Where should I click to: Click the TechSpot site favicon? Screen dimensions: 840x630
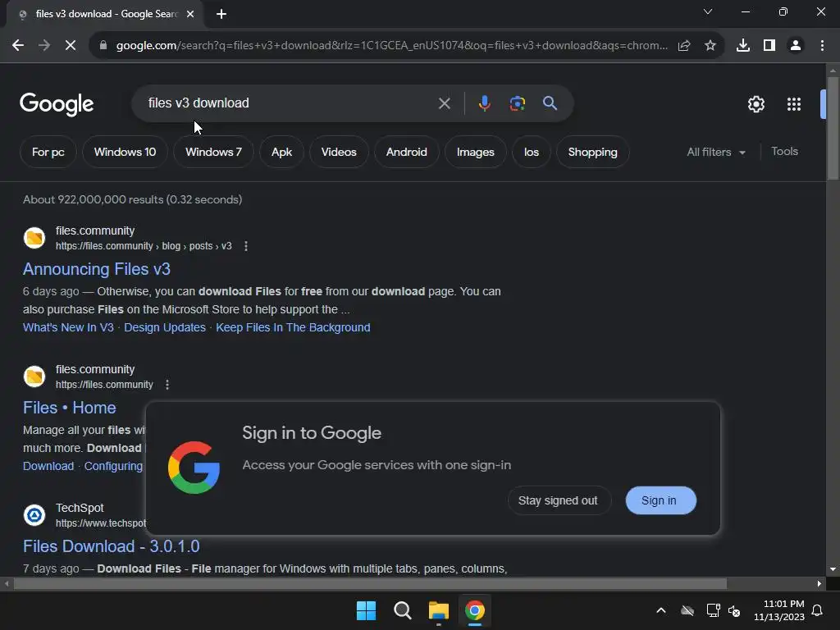point(34,515)
